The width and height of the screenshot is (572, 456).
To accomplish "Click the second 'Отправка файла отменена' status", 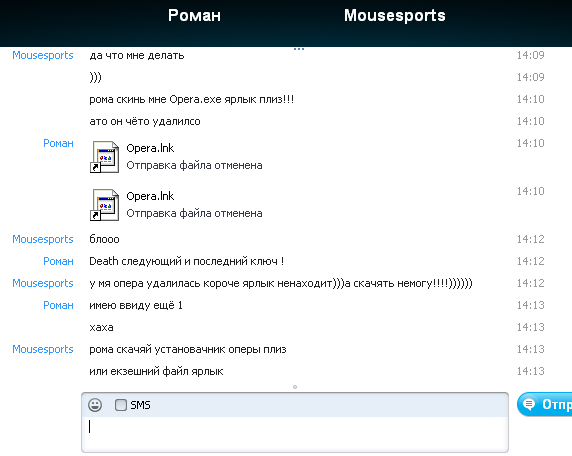I will click(x=194, y=213).
